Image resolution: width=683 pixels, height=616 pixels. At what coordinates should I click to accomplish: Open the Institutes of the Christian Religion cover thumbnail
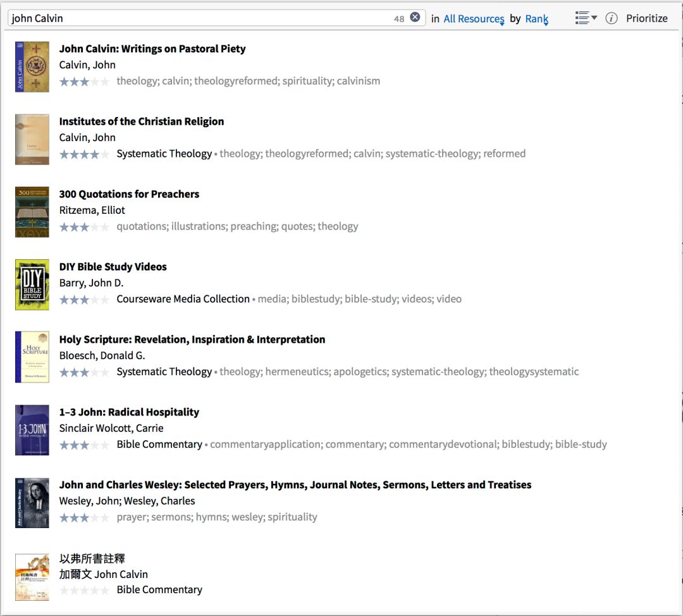[x=32, y=139]
